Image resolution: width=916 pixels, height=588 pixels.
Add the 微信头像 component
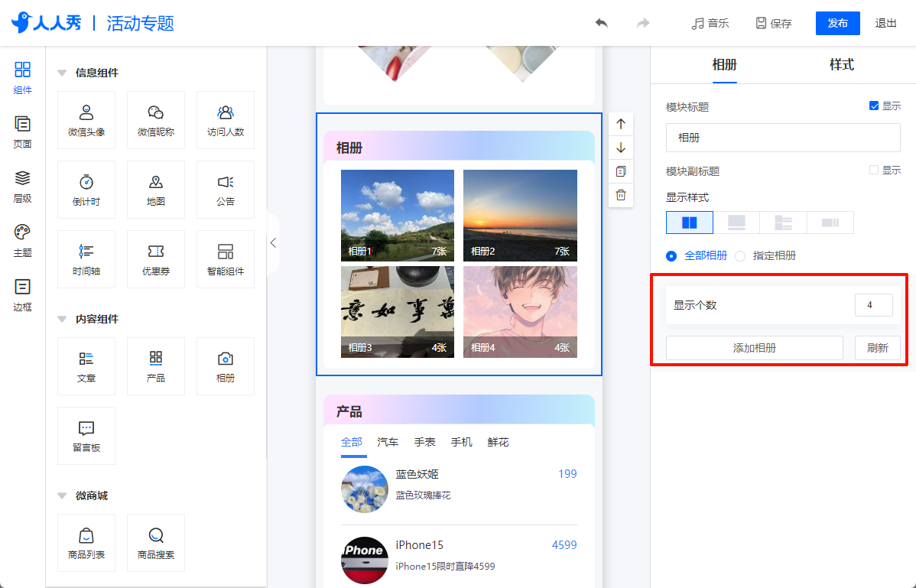coord(86,120)
